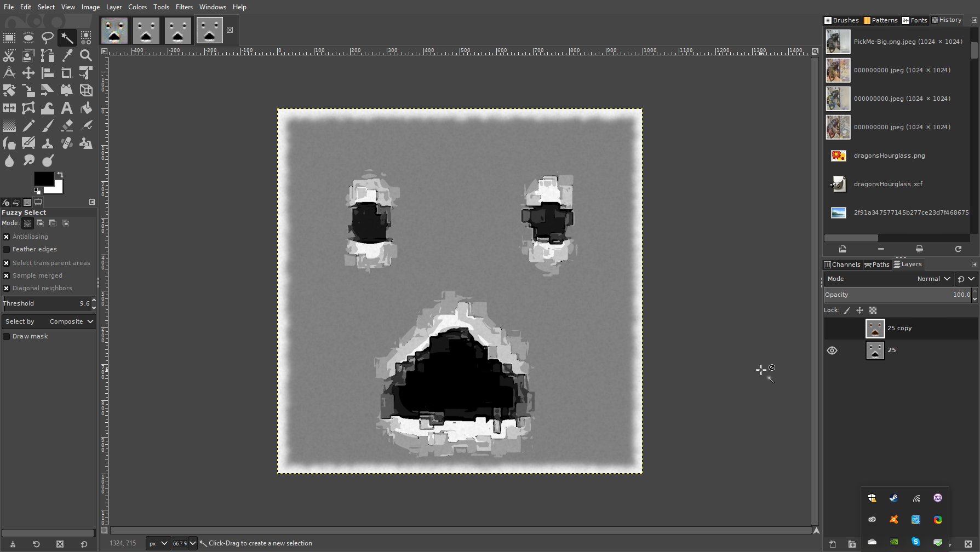
Task: Toggle the Antialiasing checkbox
Action: coord(6,237)
